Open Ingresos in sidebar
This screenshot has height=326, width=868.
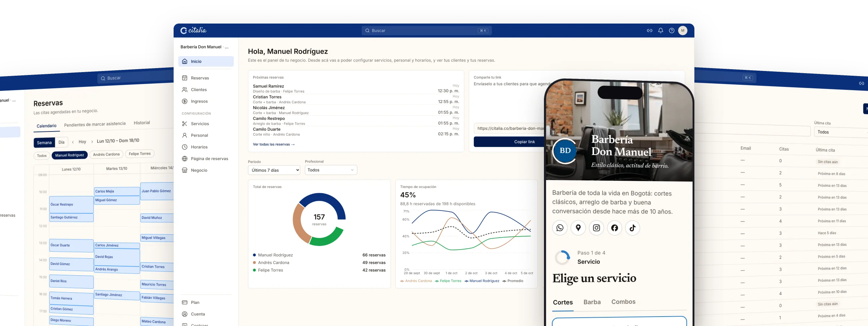click(x=206, y=101)
